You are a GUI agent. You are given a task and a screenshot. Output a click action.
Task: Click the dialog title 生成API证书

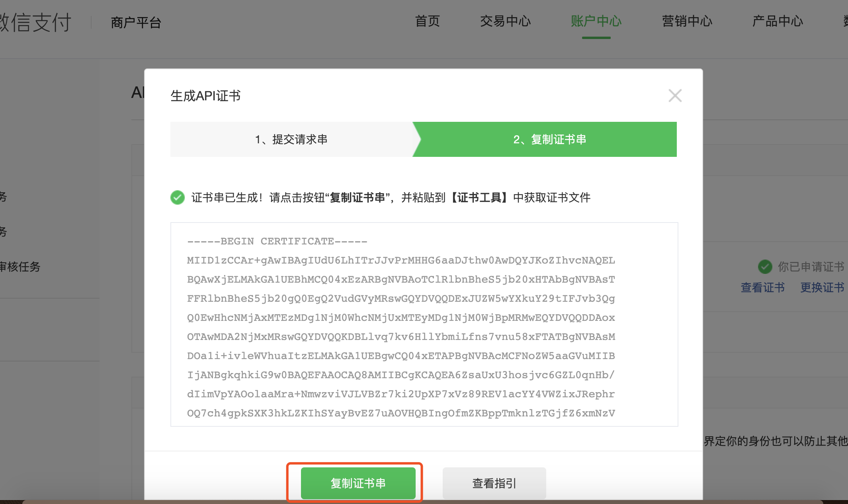pyautogui.click(x=205, y=96)
